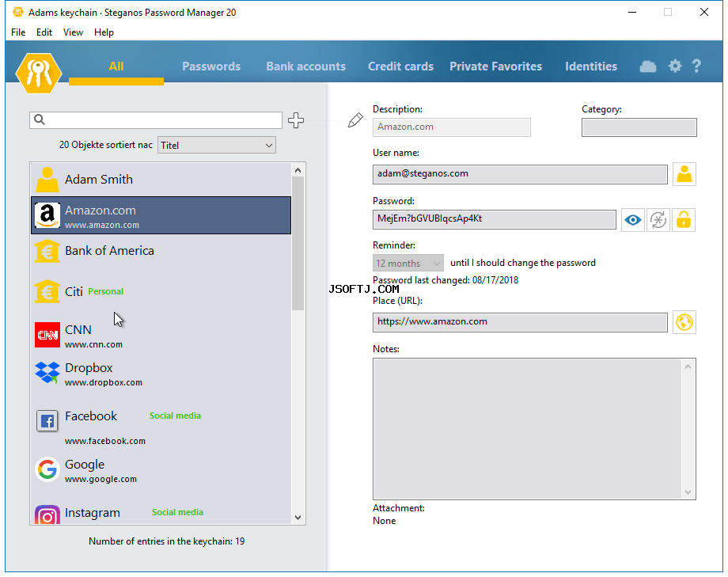This screenshot has height=577, width=728.
Task: Click the entry list scroll down arrow
Action: (x=298, y=518)
